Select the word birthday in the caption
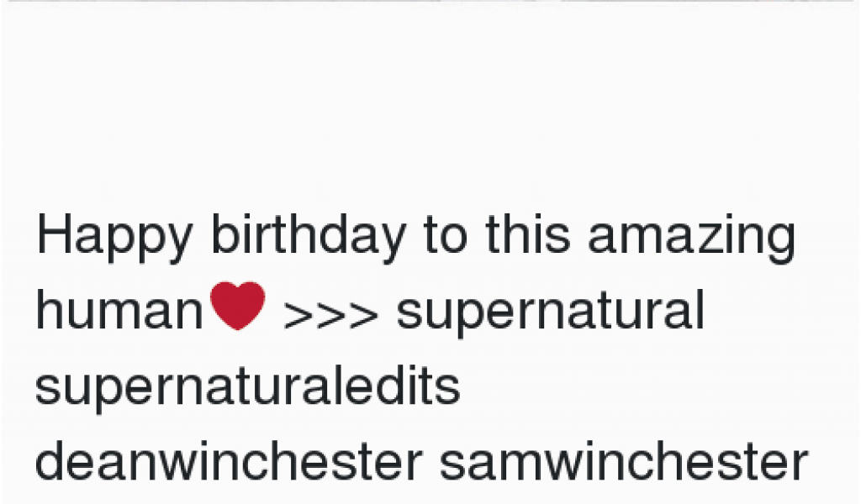Image resolution: width=861 pixels, height=504 pixels. click(309, 236)
